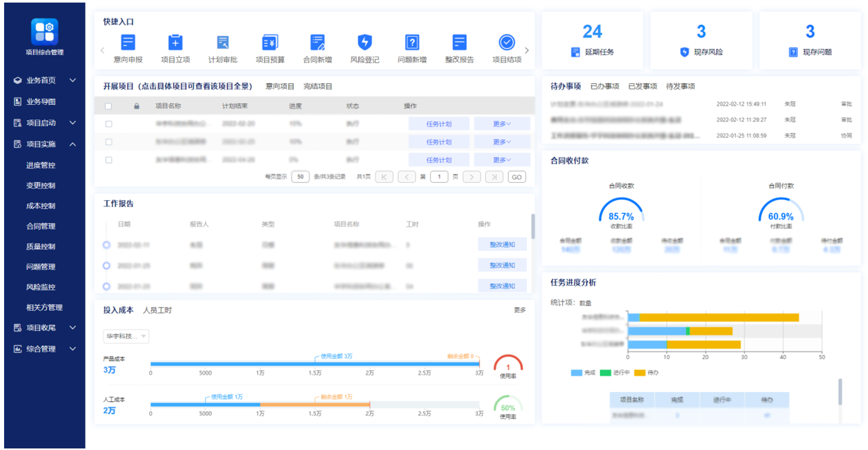Click the 延期任务 card icon
868x450 pixels.
tap(575, 52)
